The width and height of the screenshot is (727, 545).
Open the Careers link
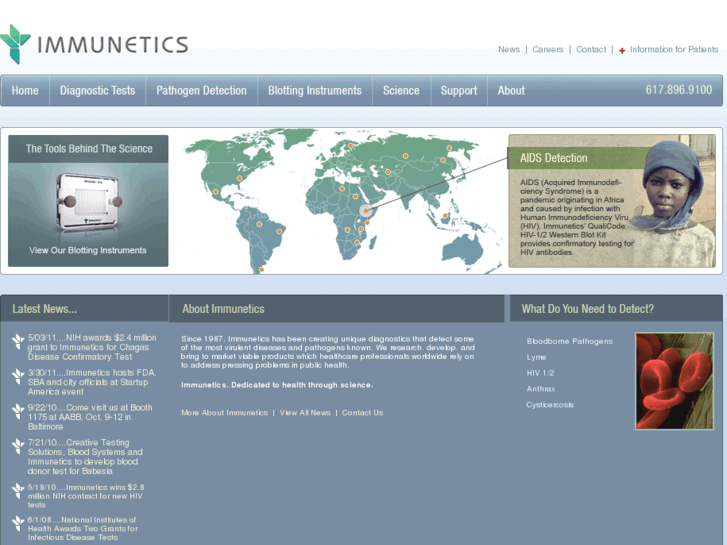[548, 50]
